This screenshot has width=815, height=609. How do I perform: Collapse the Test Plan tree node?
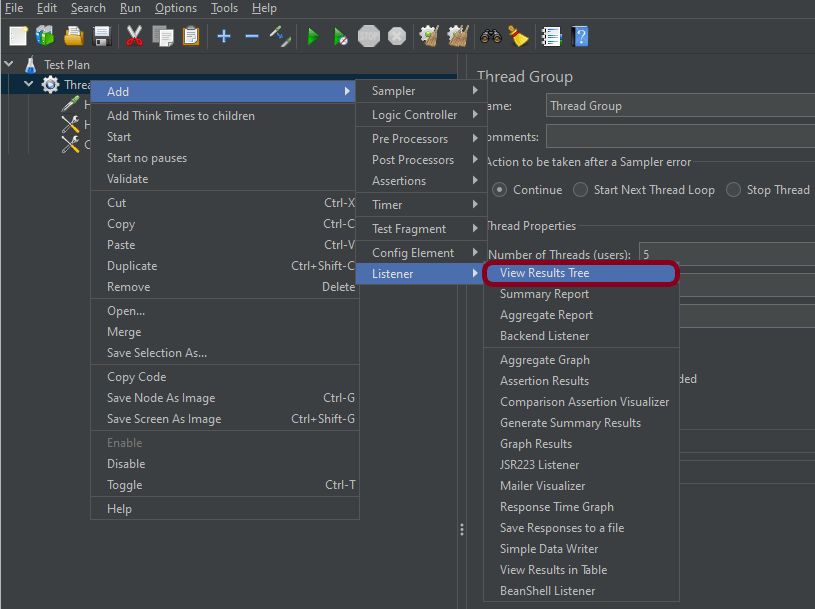tap(9, 64)
